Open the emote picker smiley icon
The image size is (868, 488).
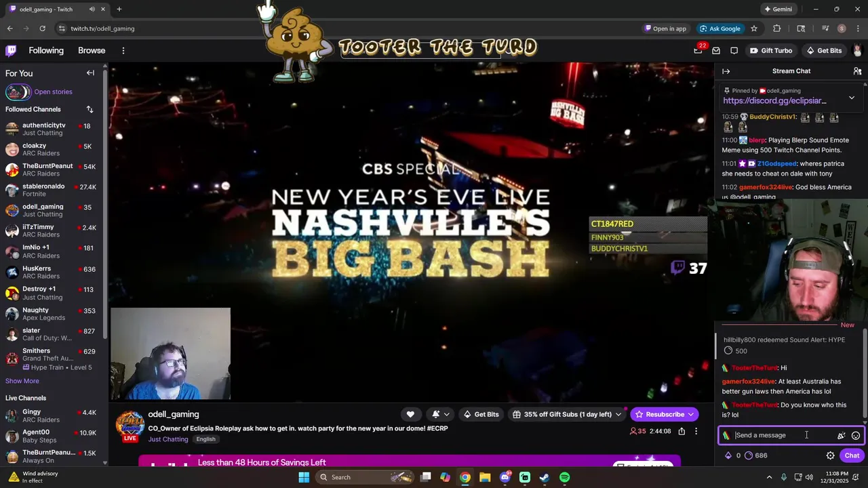point(856,436)
